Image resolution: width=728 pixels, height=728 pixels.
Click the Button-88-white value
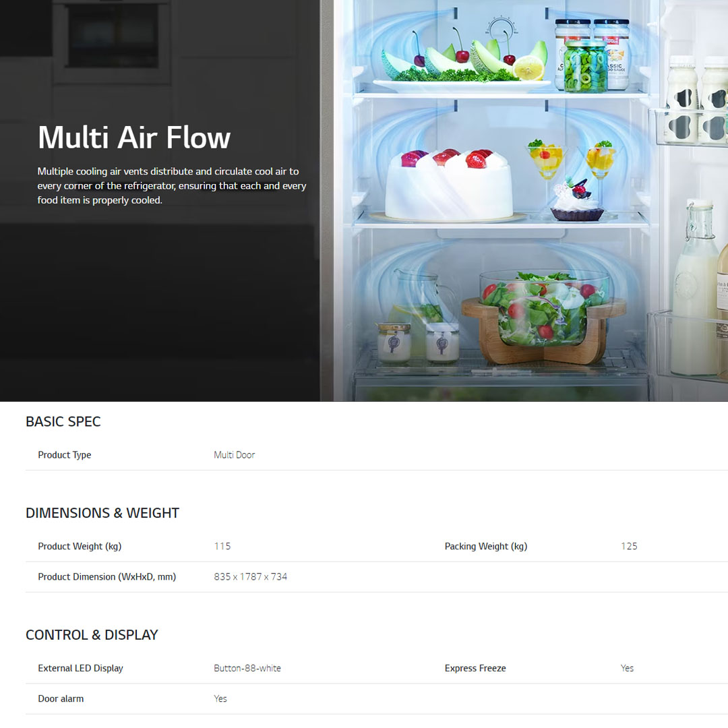(247, 669)
